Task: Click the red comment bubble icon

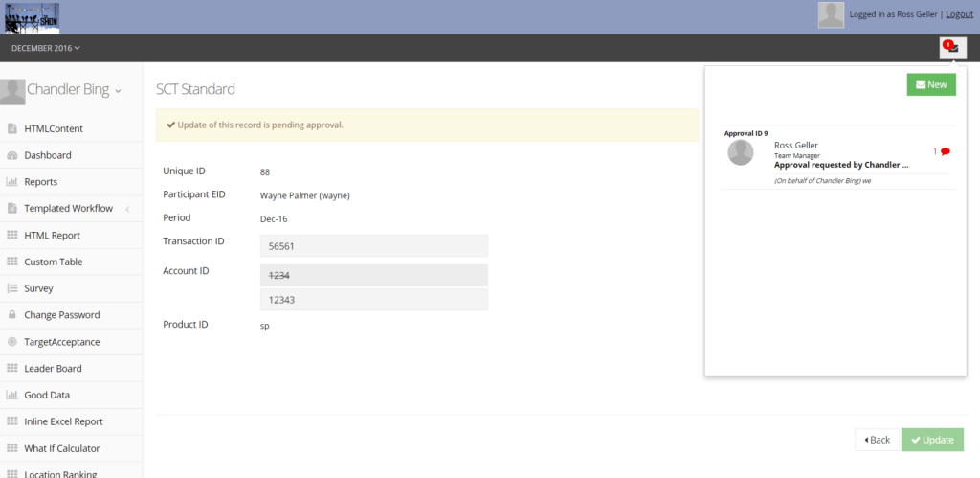Action: (x=945, y=151)
